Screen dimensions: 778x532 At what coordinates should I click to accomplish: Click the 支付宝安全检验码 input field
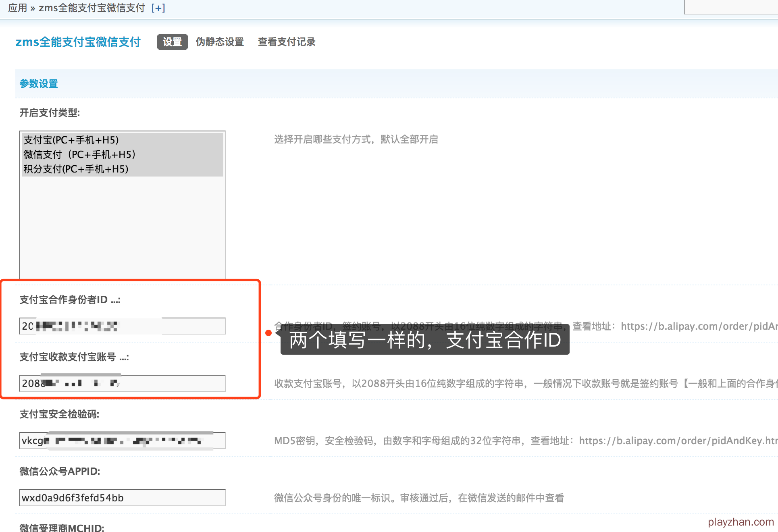[122, 441]
